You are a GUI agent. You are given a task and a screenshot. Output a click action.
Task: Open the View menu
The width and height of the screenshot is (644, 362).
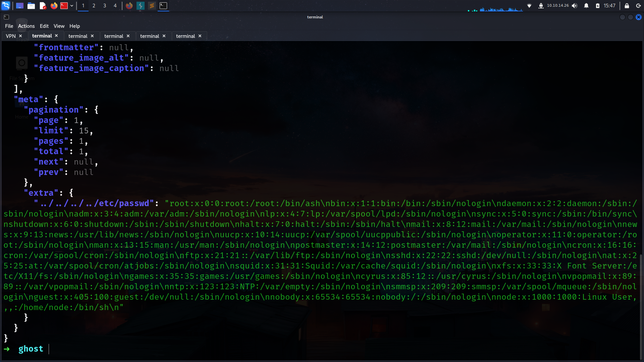pyautogui.click(x=59, y=26)
